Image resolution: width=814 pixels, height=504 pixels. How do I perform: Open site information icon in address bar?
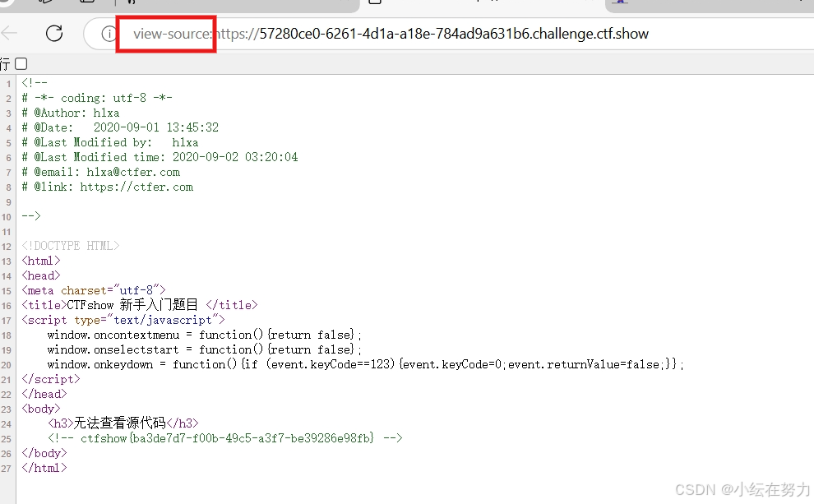108,34
